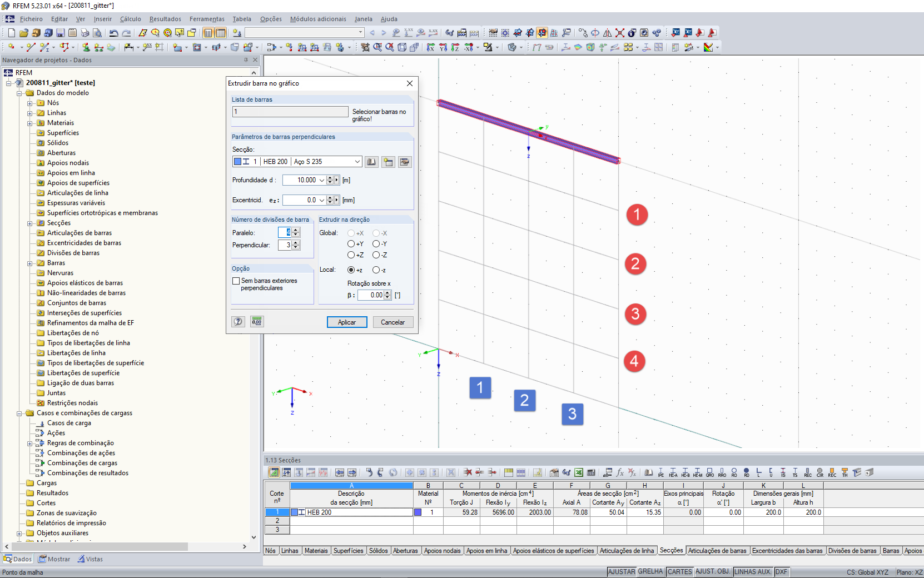Toggle the project navigator panel icon

click(x=208, y=33)
